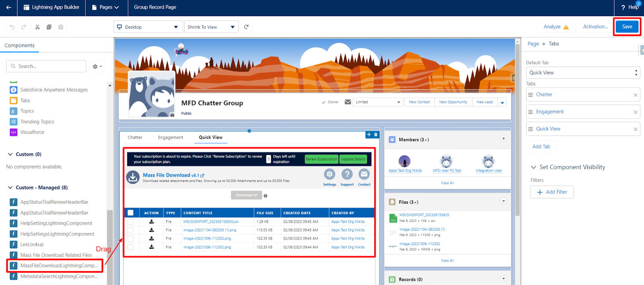Check the 09:44 AM file row checkbox
Image resolution: width=644 pixels, height=285 pixels.
coord(130,247)
